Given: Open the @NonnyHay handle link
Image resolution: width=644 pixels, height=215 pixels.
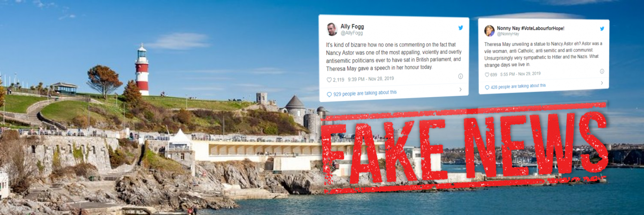Looking at the screenshot, I should click(507, 34).
